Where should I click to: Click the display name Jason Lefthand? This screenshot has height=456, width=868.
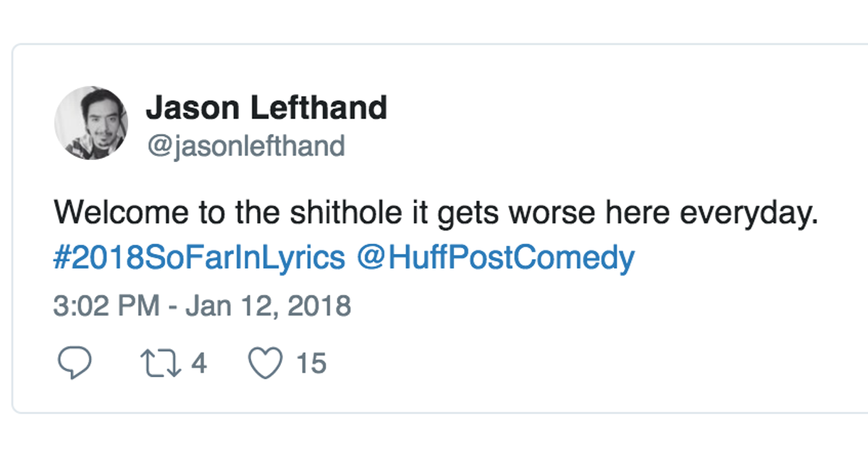[x=266, y=109]
